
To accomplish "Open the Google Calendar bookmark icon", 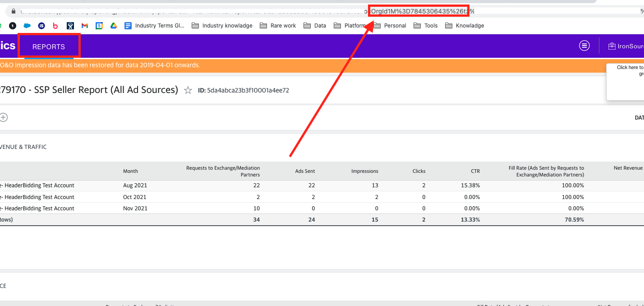I will pyautogui.click(x=99, y=26).
